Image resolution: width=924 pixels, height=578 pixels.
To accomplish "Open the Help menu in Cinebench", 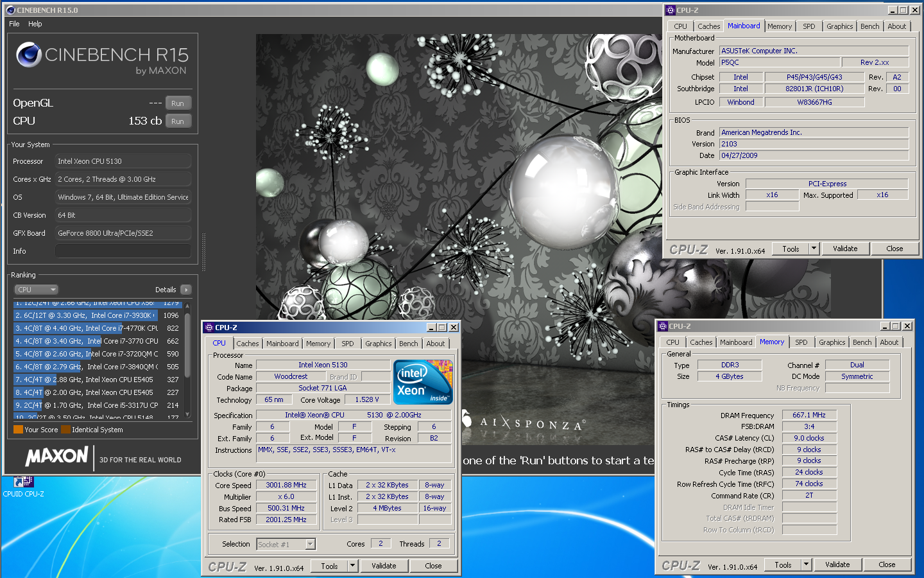I will pyautogui.click(x=35, y=24).
